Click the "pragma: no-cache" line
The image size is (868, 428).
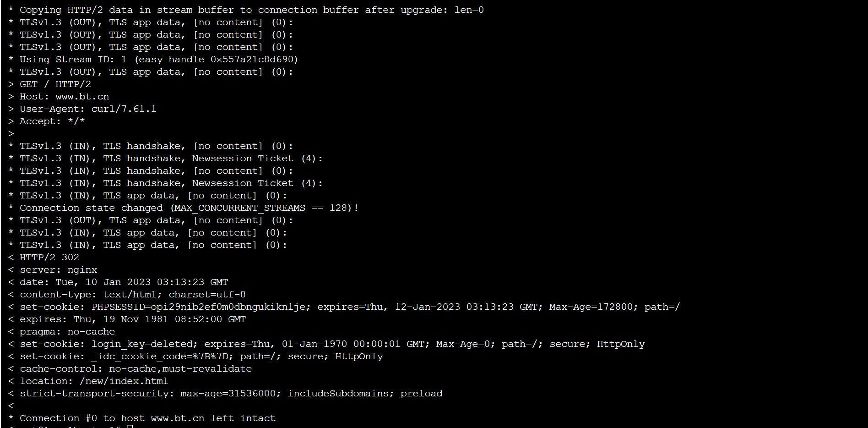coord(67,332)
